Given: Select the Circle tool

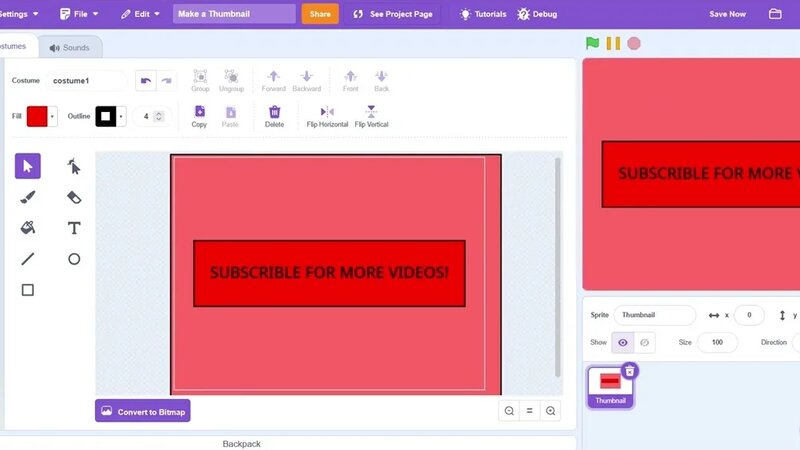Looking at the screenshot, I should [x=74, y=259].
